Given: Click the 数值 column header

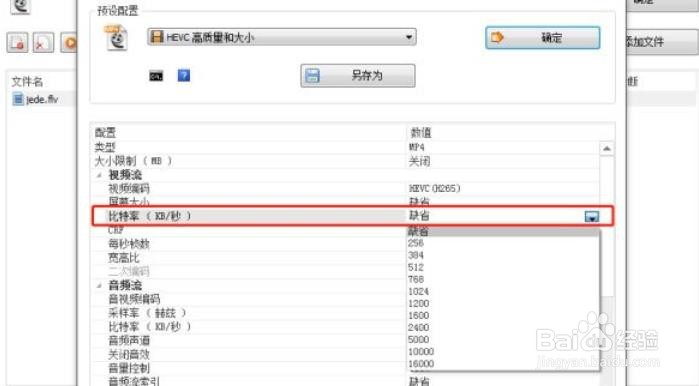Looking at the screenshot, I should click(x=420, y=132).
